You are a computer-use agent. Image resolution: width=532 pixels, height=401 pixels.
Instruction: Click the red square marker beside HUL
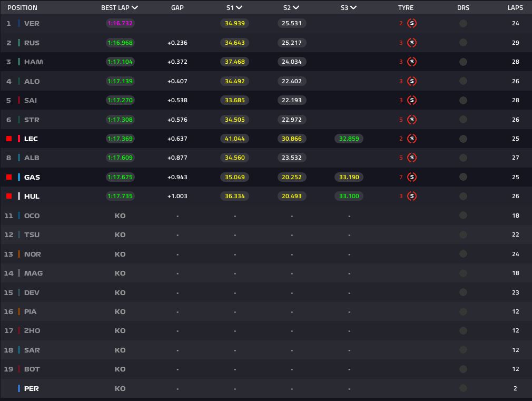click(x=9, y=196)
